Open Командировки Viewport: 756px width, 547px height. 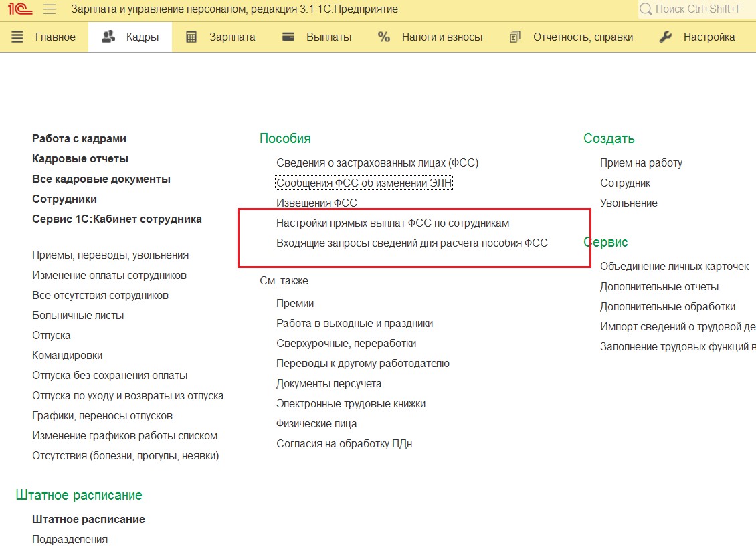(x=68, y=356)
